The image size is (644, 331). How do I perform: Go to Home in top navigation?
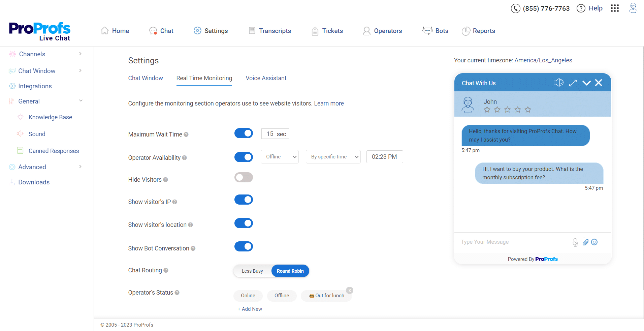point(115,31)
